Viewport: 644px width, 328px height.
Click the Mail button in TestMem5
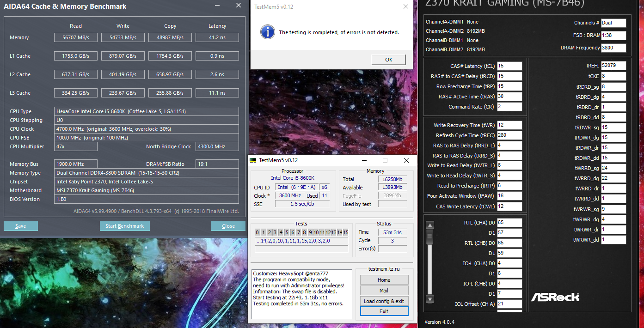[384, 291]
